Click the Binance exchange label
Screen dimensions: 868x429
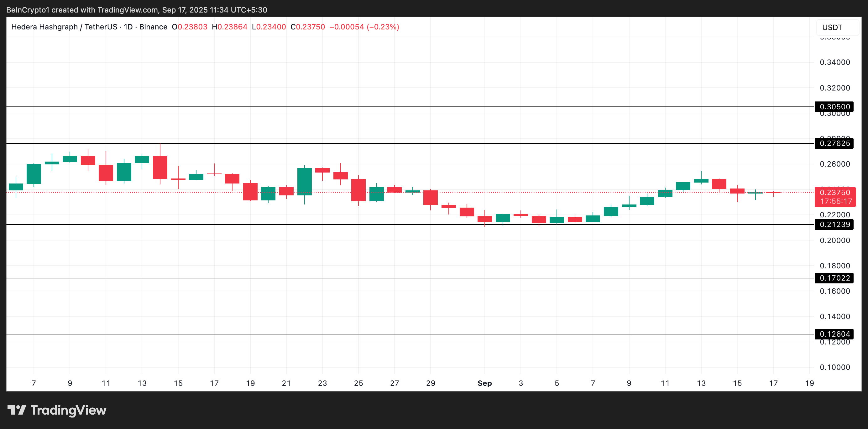coord(154,27)
